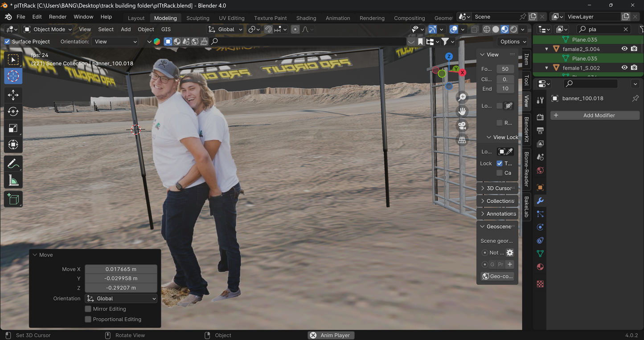Switch to the Sculpting workspace tab

[197, 18]
